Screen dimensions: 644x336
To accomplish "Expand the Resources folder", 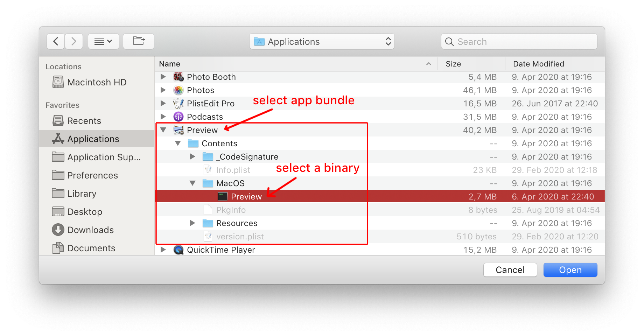I will coord(192,223).
